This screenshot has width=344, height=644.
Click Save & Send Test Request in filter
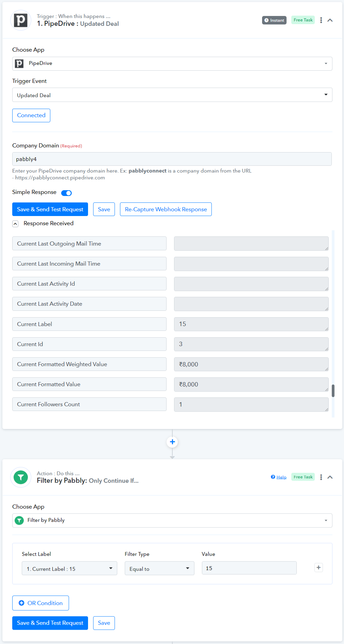tap(50, 623)
